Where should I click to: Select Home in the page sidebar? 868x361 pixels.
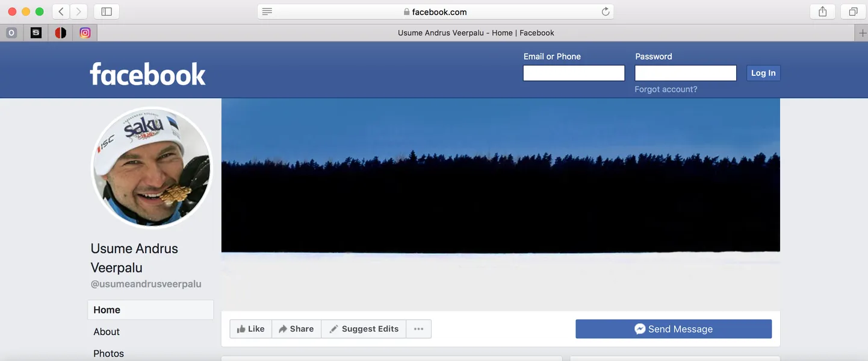150,310
